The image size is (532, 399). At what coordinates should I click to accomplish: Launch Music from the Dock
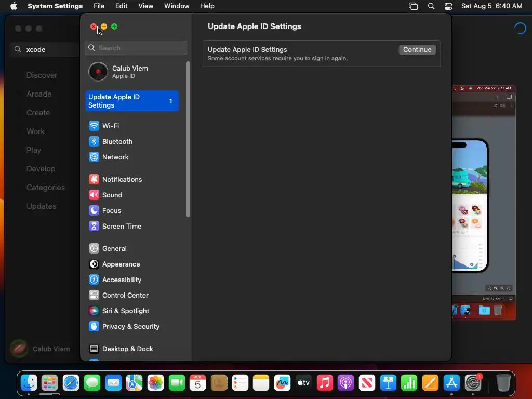pos(325,383)
